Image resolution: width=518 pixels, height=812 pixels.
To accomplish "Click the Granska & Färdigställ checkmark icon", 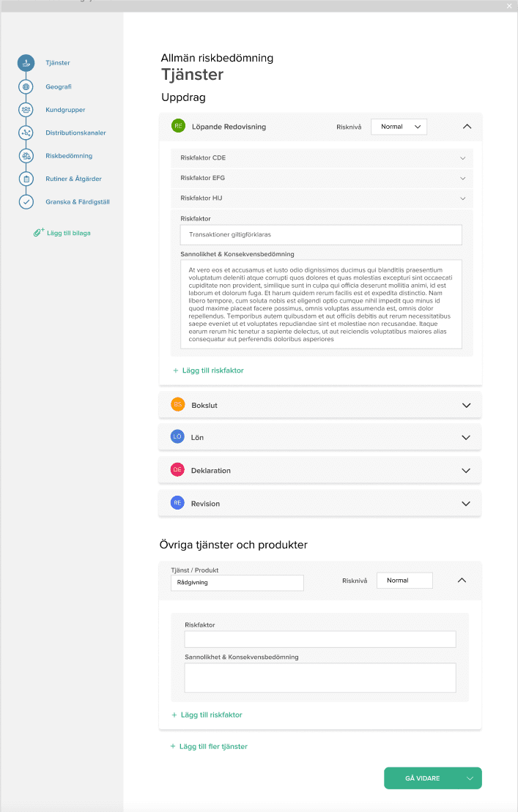I will point(26,201).
